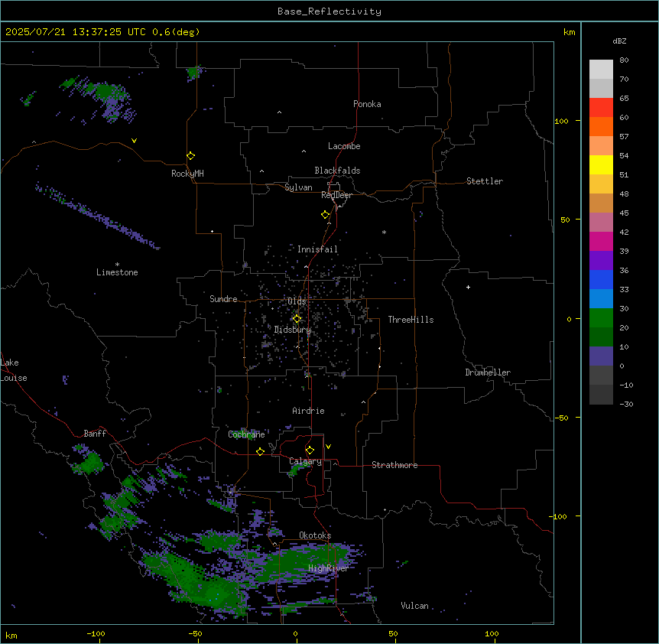Click the Innisfail city label
Screen dimensions: 659x644
(x=317, y=249)
